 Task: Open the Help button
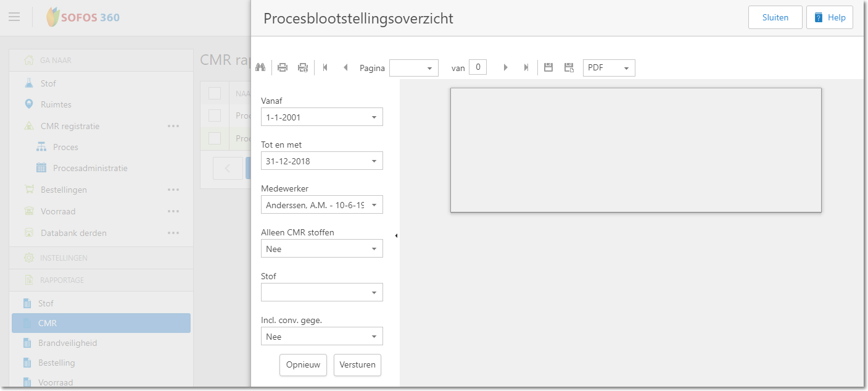(x=829, y=18)
